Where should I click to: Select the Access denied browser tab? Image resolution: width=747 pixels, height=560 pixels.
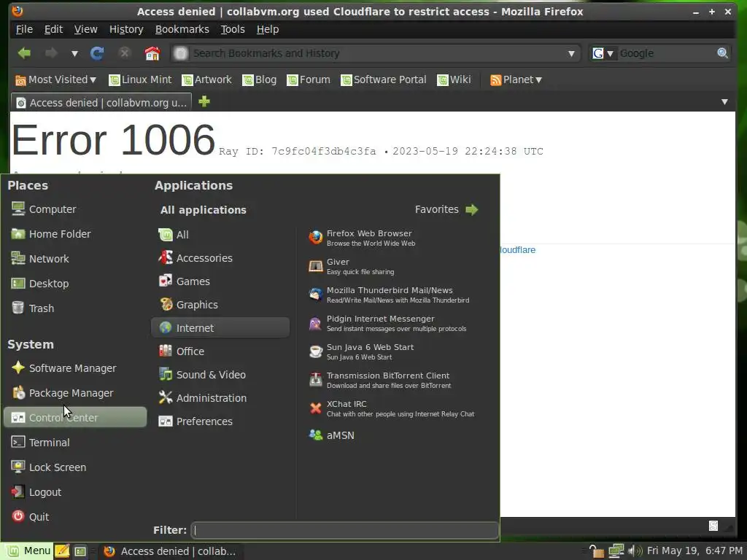click(101, 102)
